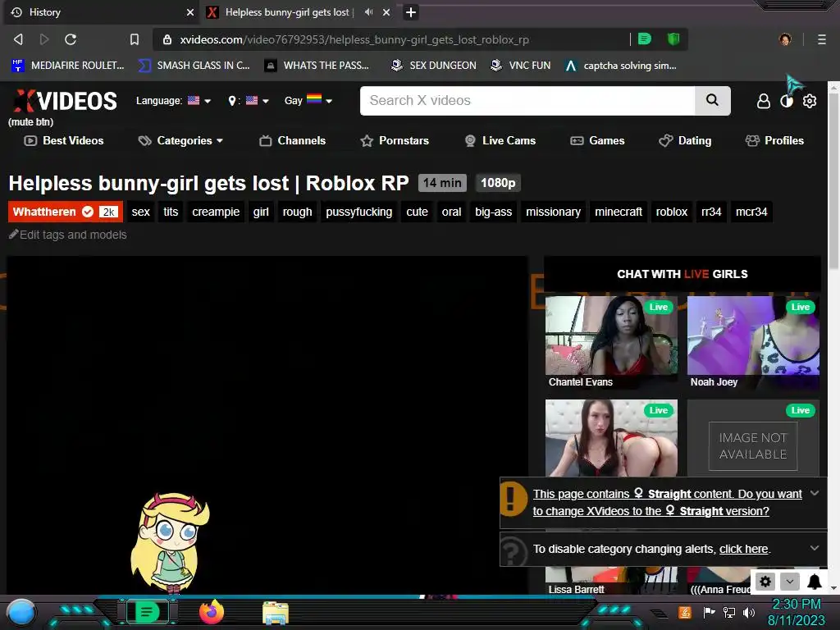
Task: Expand the location pin country dropdown
Action: point(249,101)
